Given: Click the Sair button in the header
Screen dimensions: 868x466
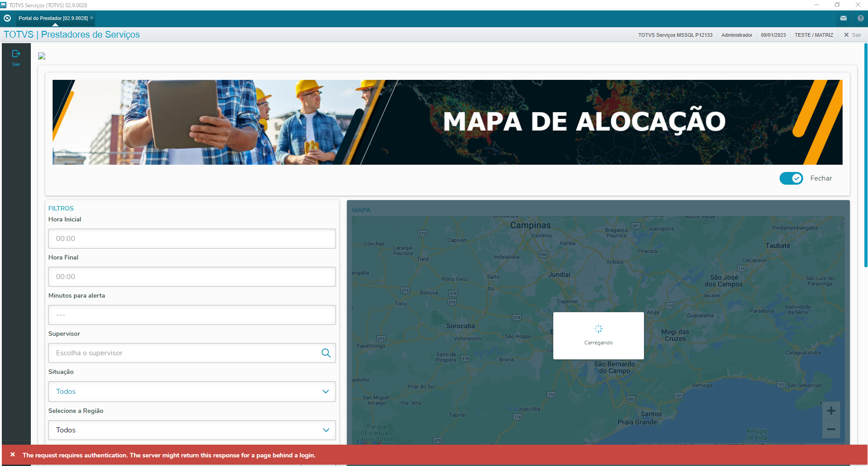Looking at the screenshot, I should tap(852, 35).
